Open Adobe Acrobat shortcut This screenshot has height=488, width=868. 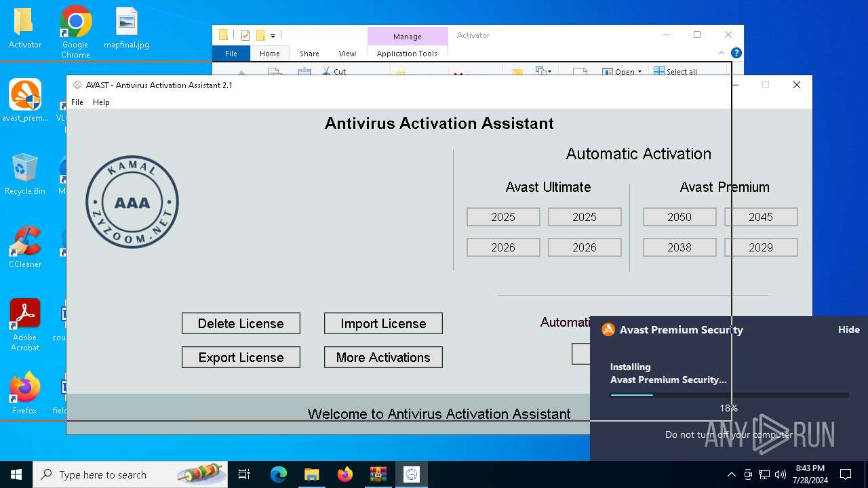point(25,325)
